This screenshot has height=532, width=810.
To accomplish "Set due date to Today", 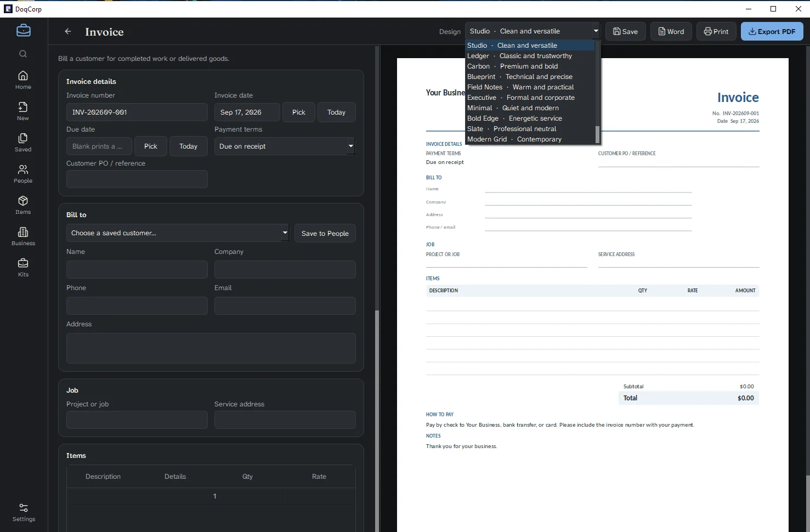I will coord(188,146).
